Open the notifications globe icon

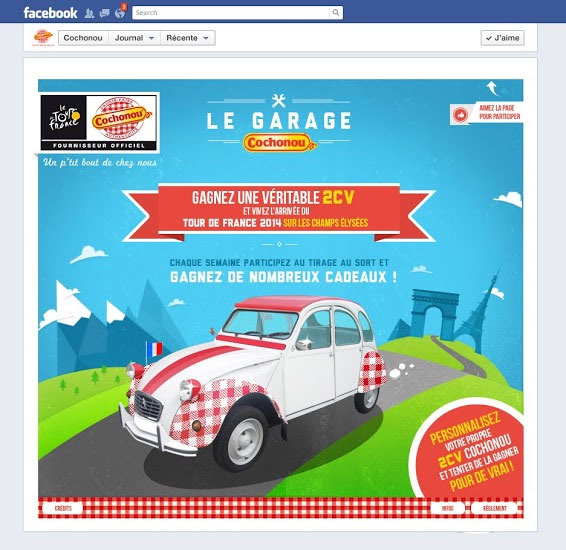(x=120, y=13)
